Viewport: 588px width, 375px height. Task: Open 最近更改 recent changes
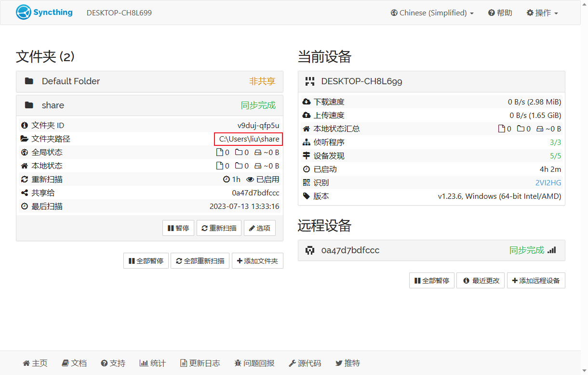(481, 281)
